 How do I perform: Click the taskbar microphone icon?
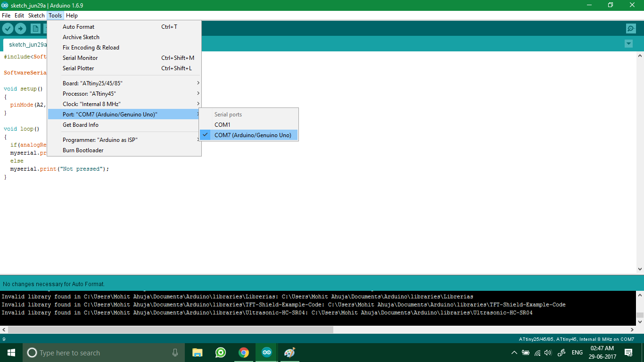[175, 353]
